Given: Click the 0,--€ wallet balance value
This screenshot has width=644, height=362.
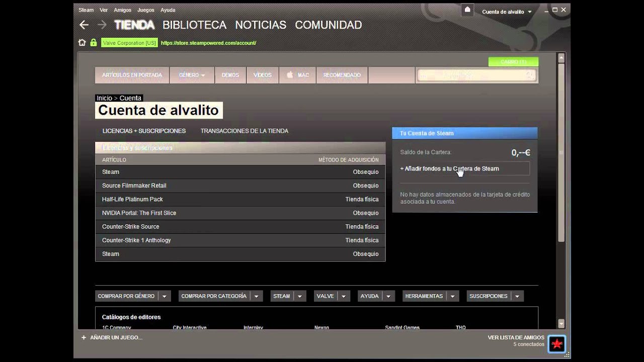Looking at the screenshot, I should coord(521,152).
